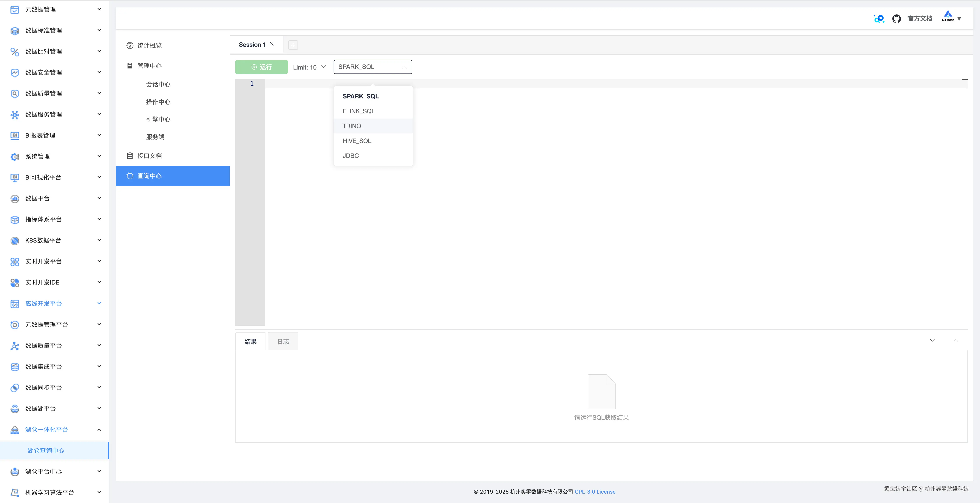
Task: Collapse the SPARK_SQL engine select box
Action: 373,67
